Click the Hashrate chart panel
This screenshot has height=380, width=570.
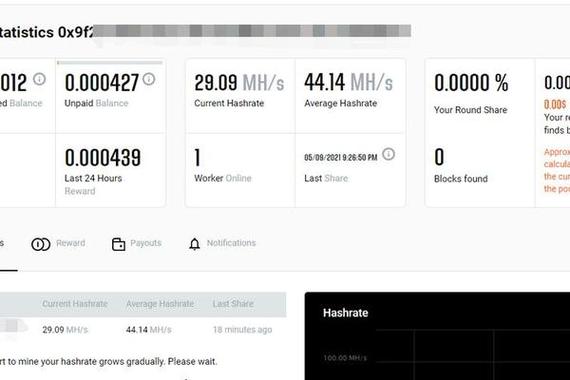(437, 336)
